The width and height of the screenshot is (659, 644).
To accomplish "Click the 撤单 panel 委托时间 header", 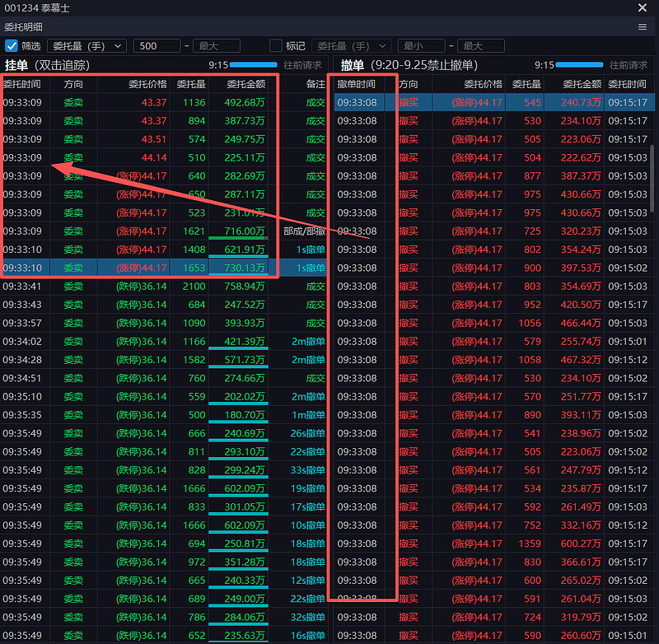I will tap(627, 84).
